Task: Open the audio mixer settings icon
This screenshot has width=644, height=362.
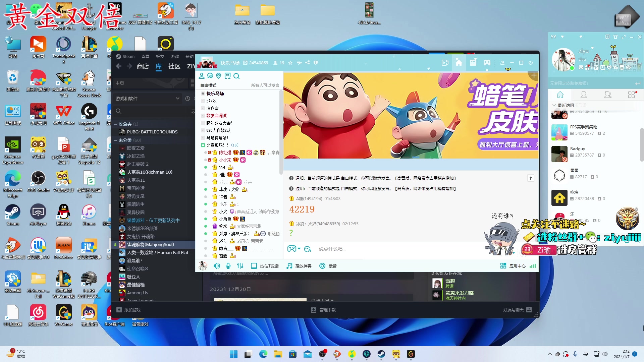Action: click(240, 266)
